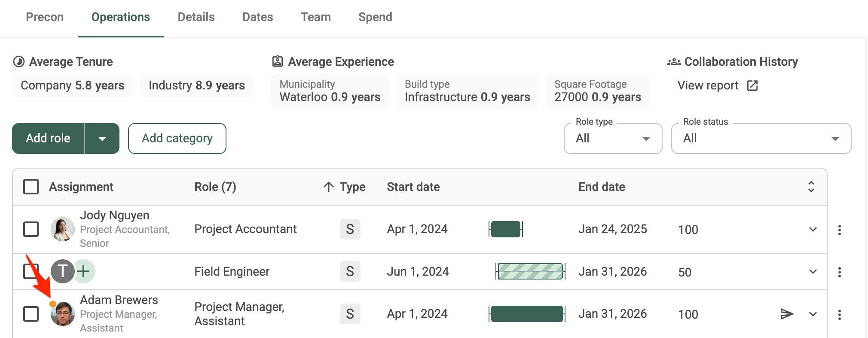
Task: Open the Role type dropdown
Action: click(x=613, y=138)
